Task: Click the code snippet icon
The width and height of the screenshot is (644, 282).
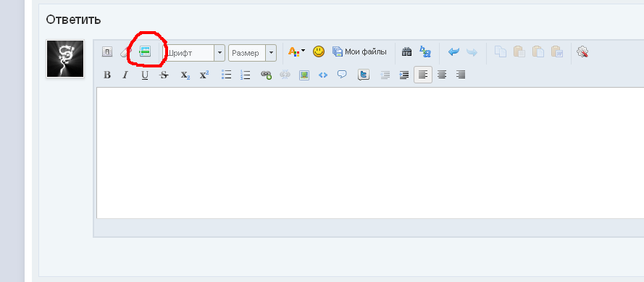Action: point(323,75)
